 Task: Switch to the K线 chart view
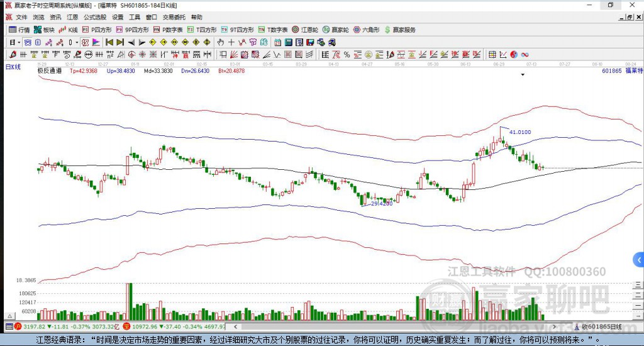tap(68, 30)
